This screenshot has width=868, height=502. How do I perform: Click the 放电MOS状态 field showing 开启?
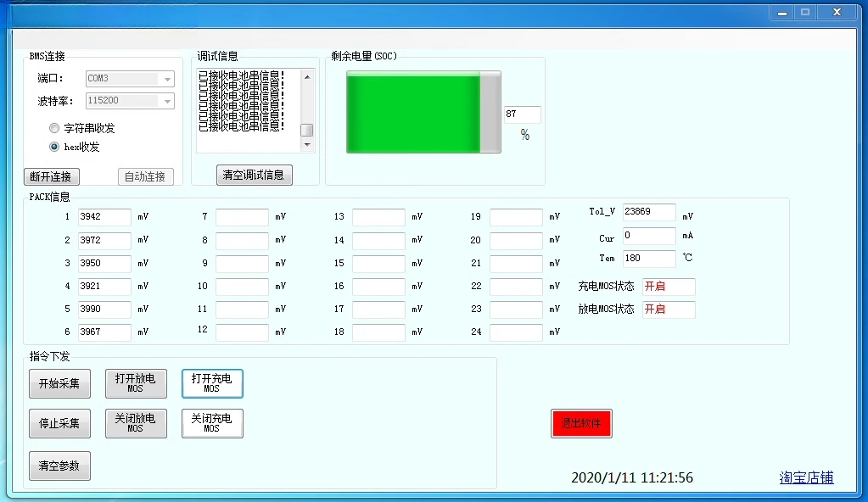(668, 310)
